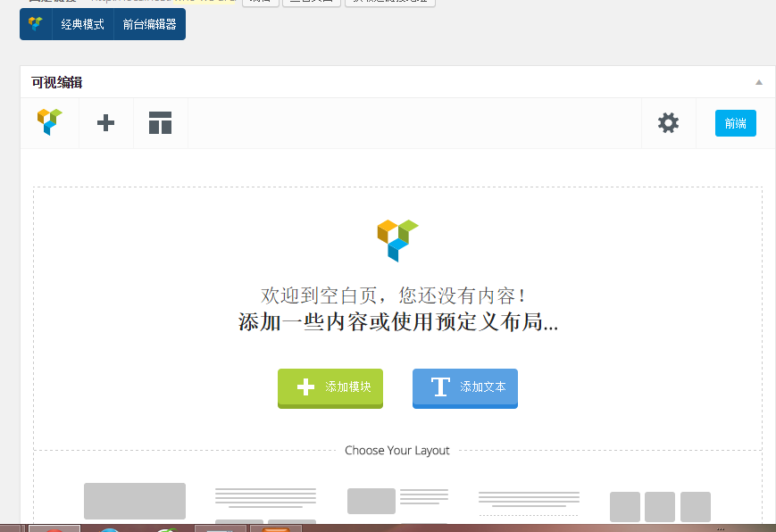Choose the text with dotted separator layout
Viewport: 776px width, 532px height.
click(x=529, y=503)
